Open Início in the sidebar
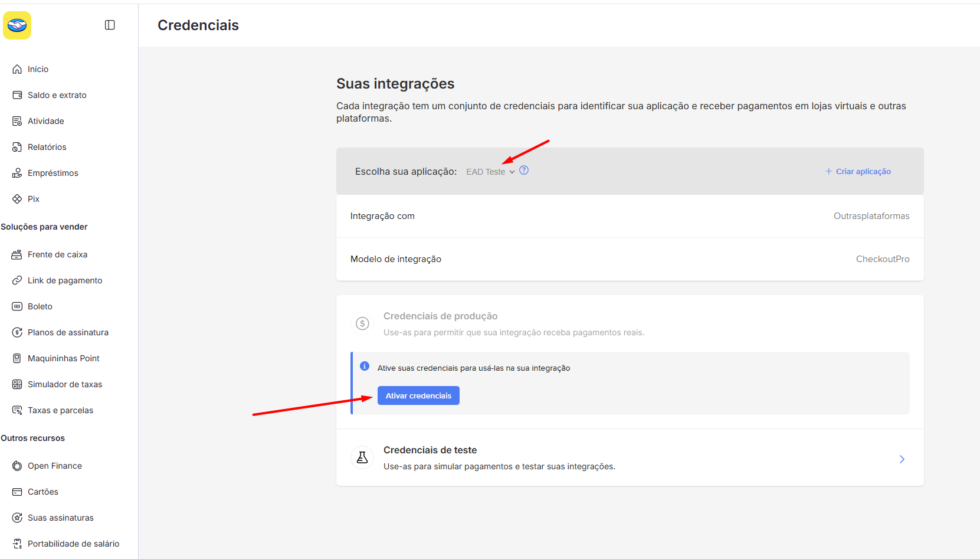The height and width of the screenshot is (559, 980). click(38, 69)
